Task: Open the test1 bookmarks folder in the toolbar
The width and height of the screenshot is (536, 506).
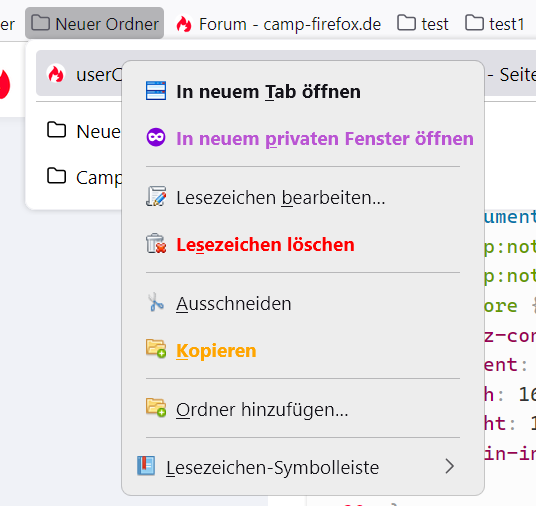Action: tap(495, 24)
